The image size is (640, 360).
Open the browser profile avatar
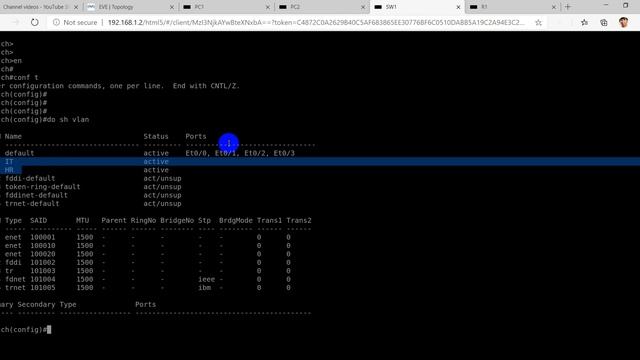click(623, 22)
